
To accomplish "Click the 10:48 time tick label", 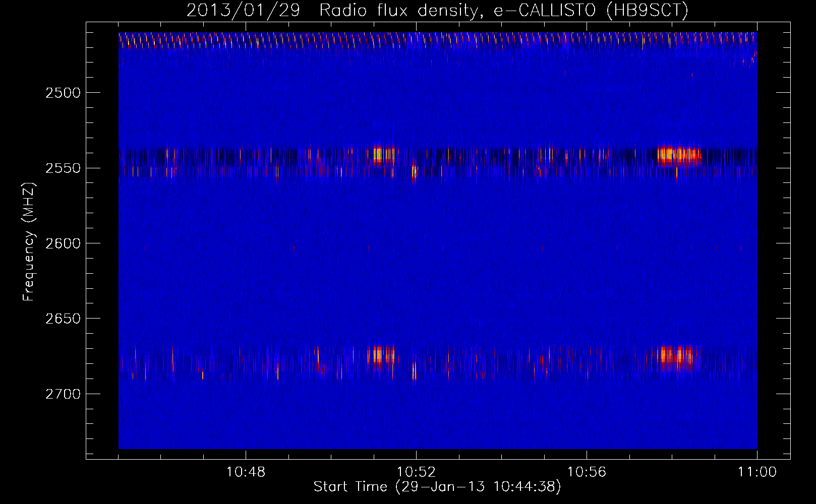I will (246, 472).
